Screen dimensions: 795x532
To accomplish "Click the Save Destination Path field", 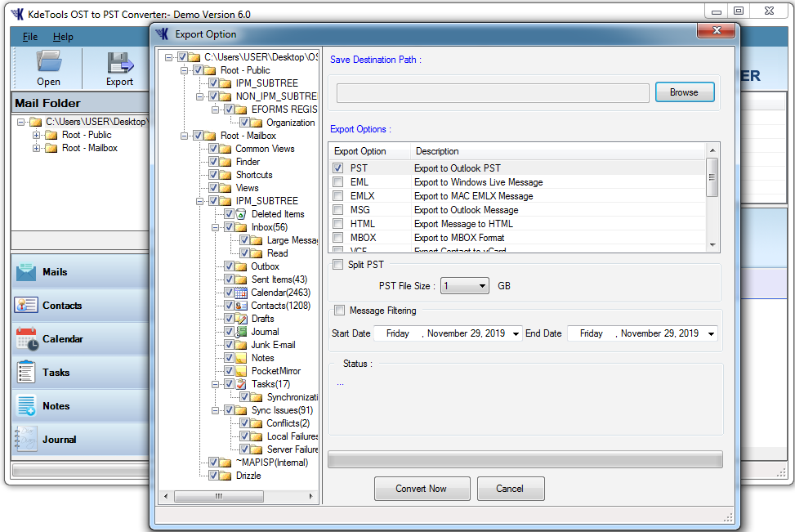I will coord(493,93).
